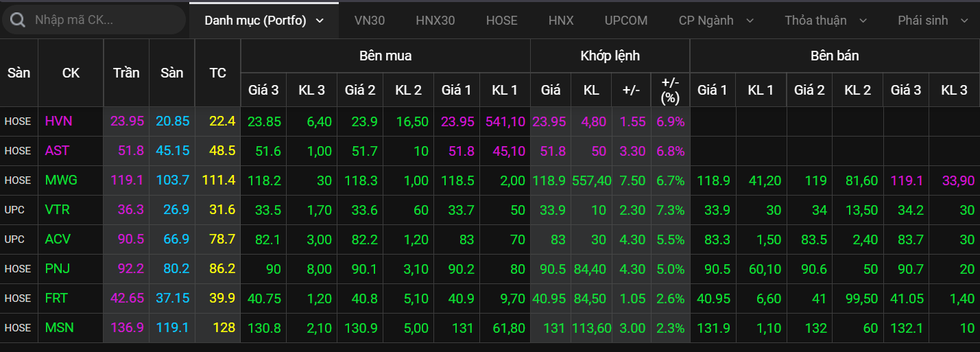Sort by the Trần column header
980x352 pixels.
pos(126,73)
